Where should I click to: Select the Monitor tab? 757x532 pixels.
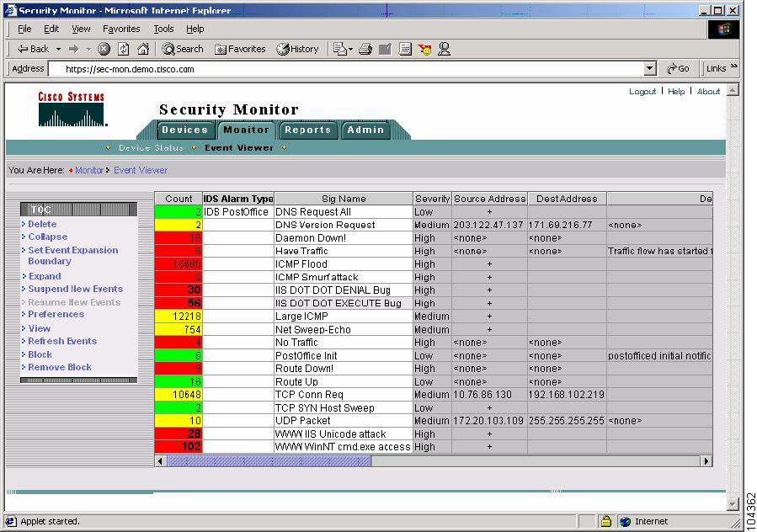click(x=246, y=130)
